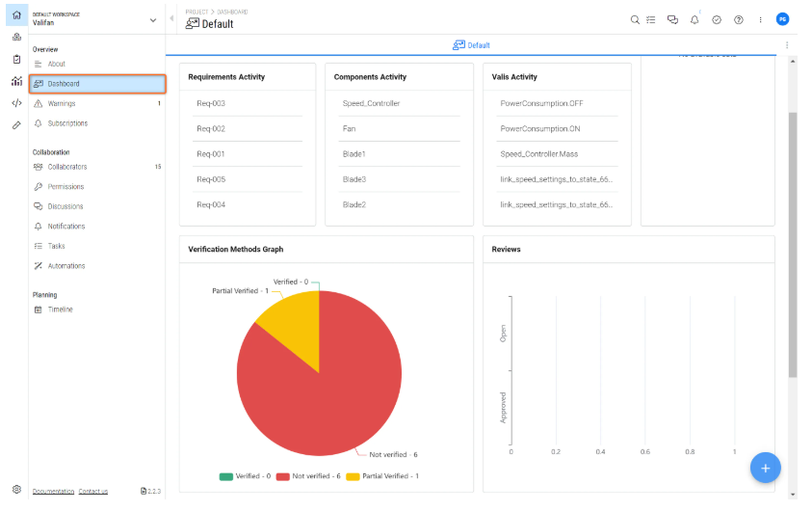
Task: Toggle the Verified legend entry in chart
Action: (x=245, y=476)
